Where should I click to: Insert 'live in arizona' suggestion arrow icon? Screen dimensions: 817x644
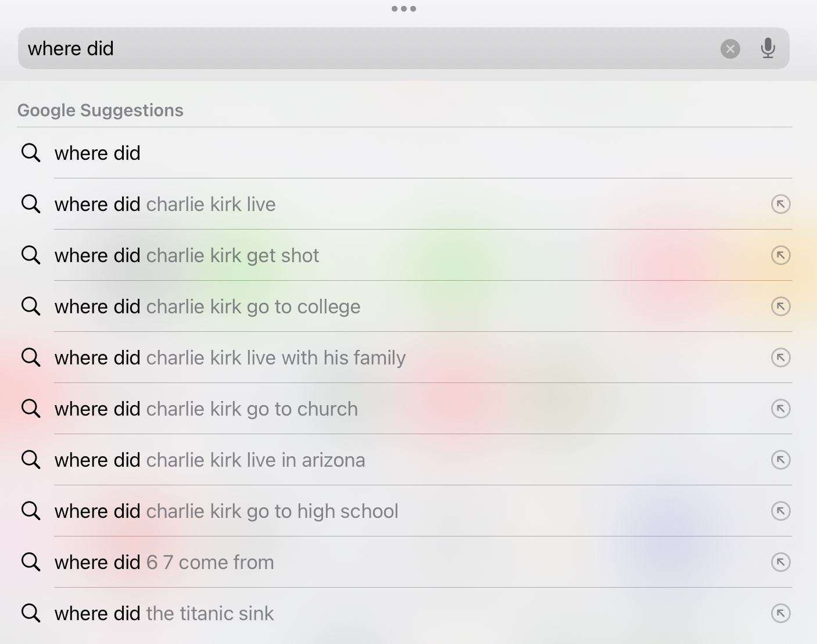click(x=780, y=460)
